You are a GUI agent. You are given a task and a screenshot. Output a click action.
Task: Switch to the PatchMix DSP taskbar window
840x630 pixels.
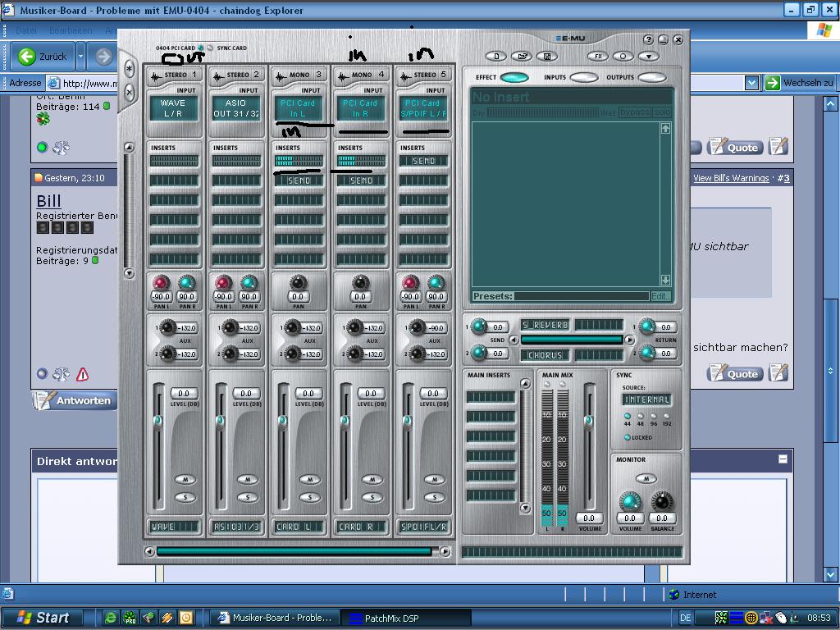(407, 618)
